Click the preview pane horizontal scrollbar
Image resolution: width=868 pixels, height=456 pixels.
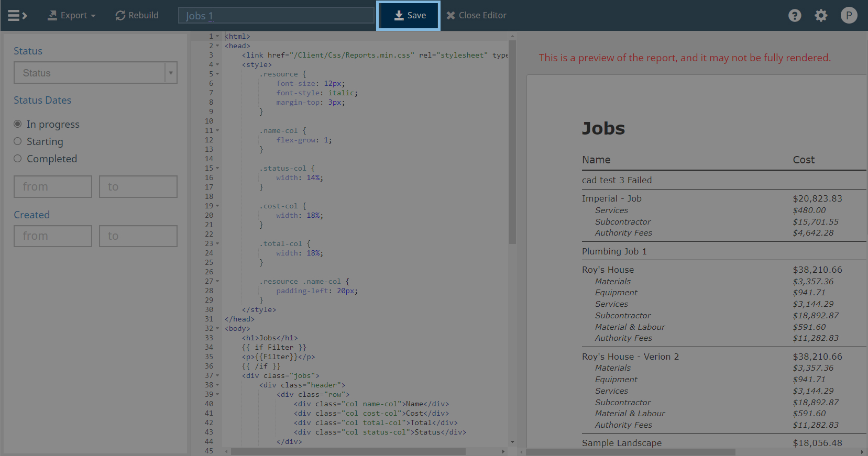[x=631, y=451]
